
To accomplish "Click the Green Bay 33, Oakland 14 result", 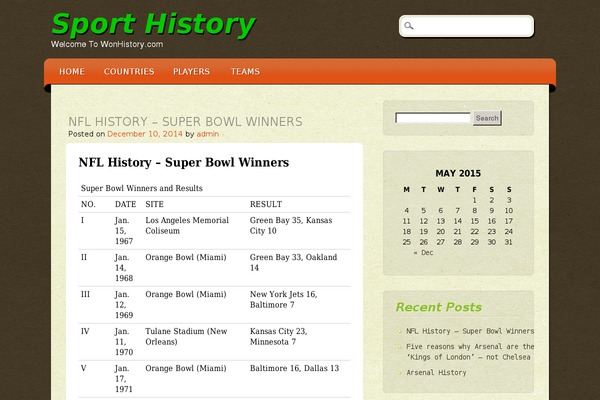I will tap(293, 263).
